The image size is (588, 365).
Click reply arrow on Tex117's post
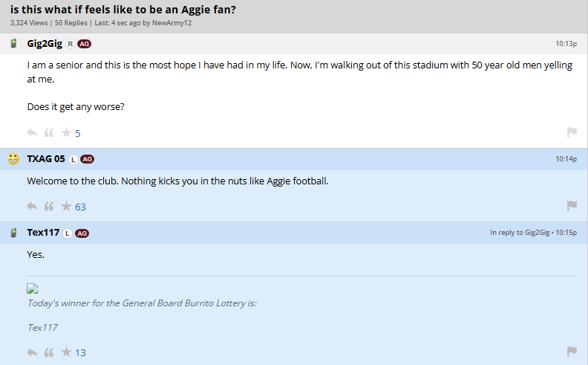(32, 352)
